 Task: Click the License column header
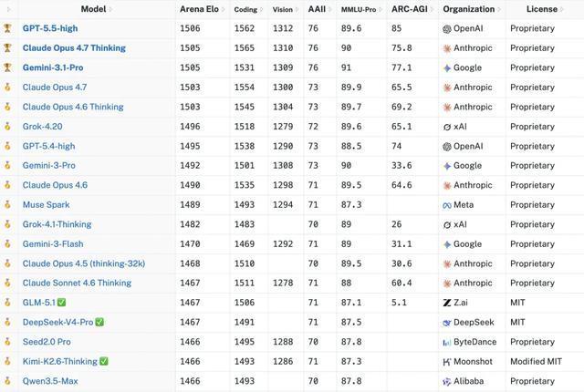(x=541, y=9)
